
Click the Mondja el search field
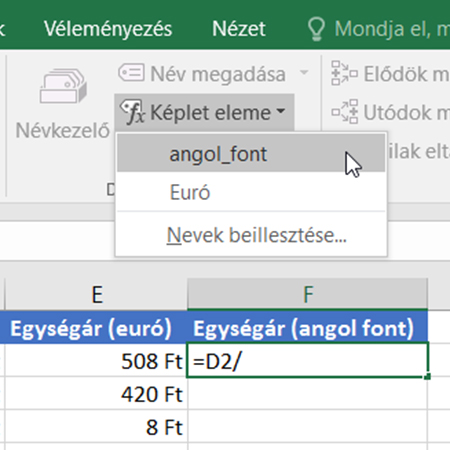(x=392, y=29)
